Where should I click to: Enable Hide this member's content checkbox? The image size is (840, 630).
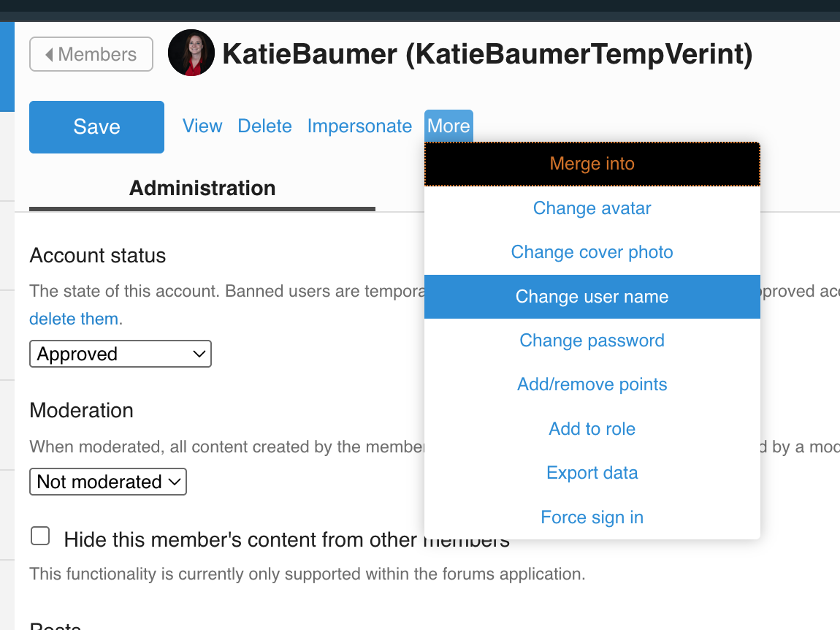coord(40,537)
